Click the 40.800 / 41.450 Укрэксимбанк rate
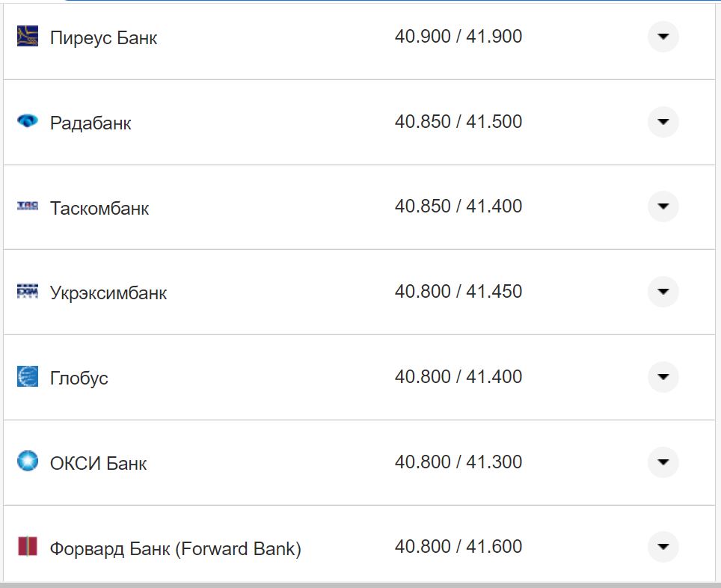Screen dimensions: 721x588 coord(458,292)
